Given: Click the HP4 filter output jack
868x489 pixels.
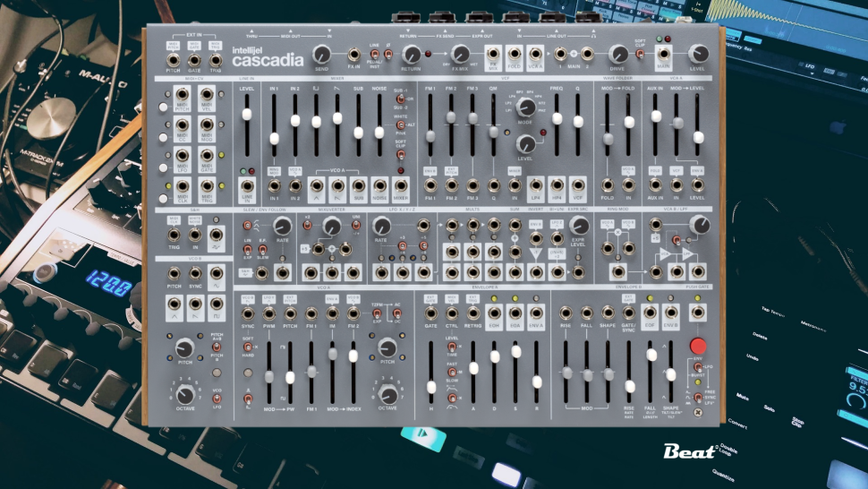Looking at the screenshot, I should coord(557,185).
